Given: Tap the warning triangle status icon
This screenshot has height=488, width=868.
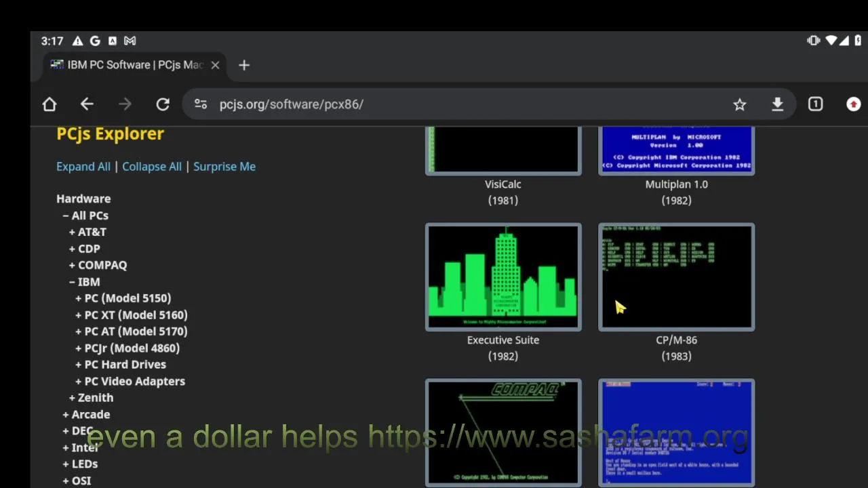Looking at the screenshot, I should point(77,41).
